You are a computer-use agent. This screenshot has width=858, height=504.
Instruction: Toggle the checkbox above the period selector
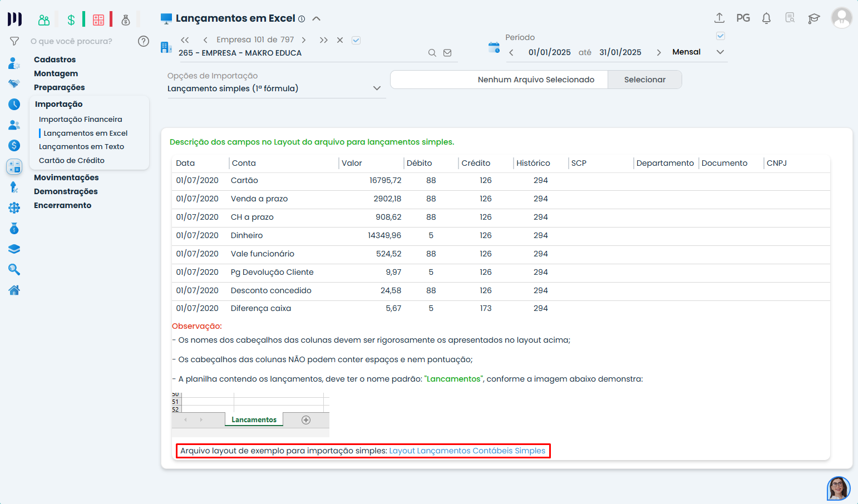point(720,36)
